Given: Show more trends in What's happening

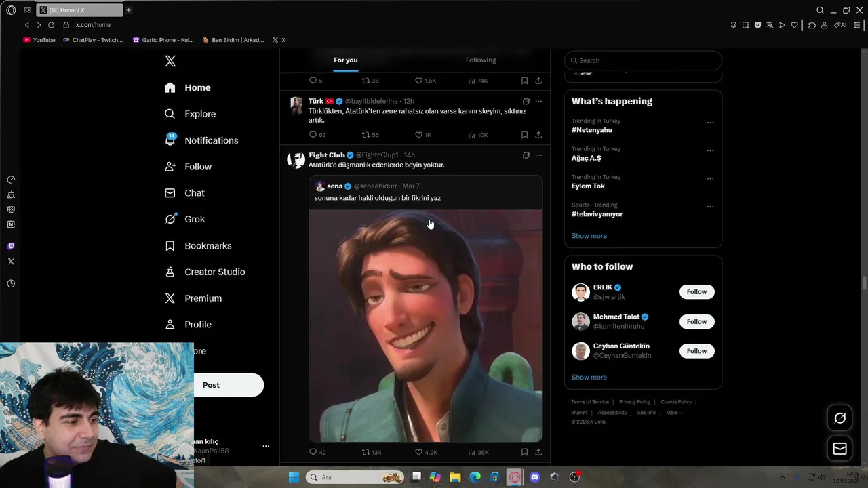Looking at the screenshot, I should (589, 236).
